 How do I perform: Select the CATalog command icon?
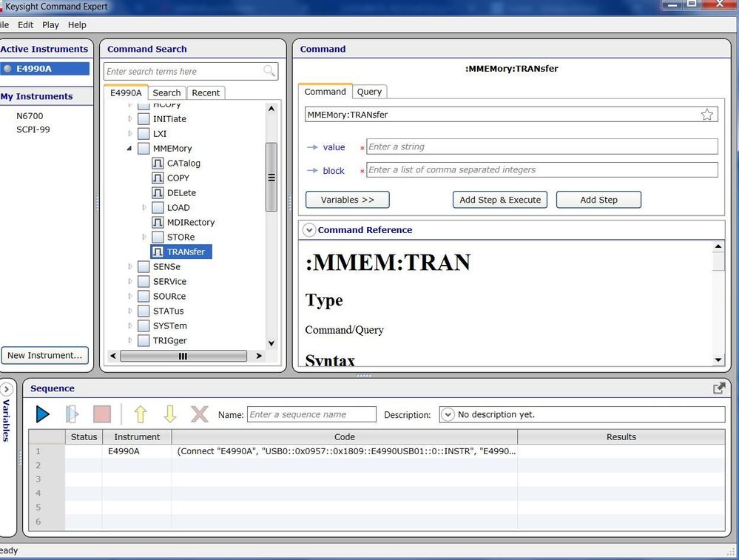tap(158, 163)
